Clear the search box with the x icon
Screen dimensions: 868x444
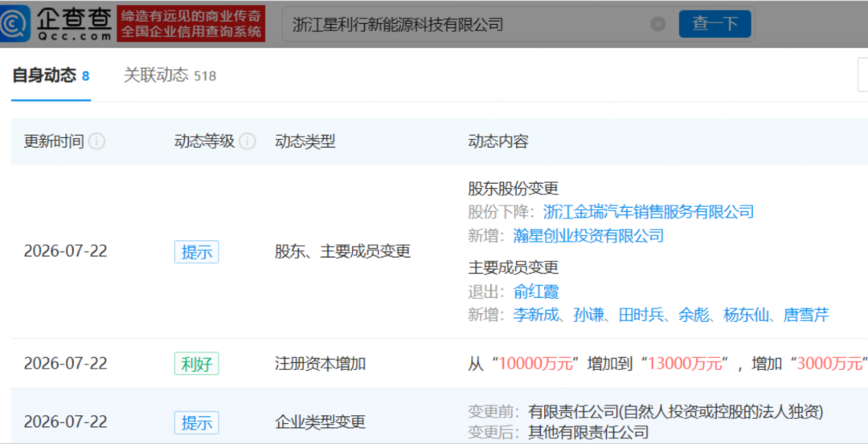pos(657,24)
